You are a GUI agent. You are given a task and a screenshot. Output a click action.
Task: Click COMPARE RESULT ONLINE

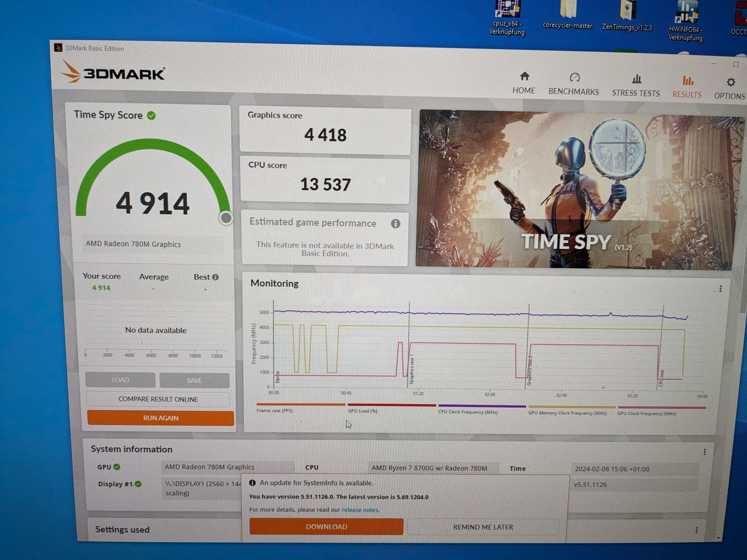(x=158, y=399)
